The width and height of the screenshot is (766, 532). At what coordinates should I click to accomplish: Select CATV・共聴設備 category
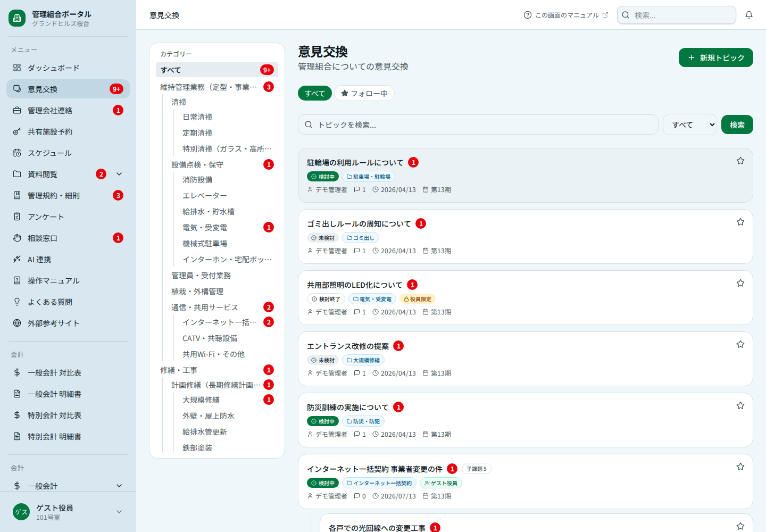click(228, 338)
